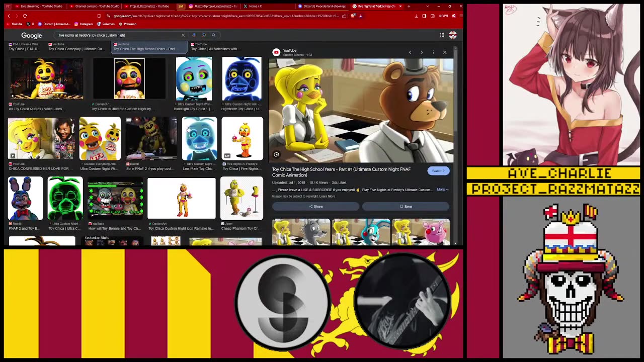This screenshot has height=362, width=644.
Task: Open the Cheap Phantom Toy Chica thumbnail
Action: 242,198
